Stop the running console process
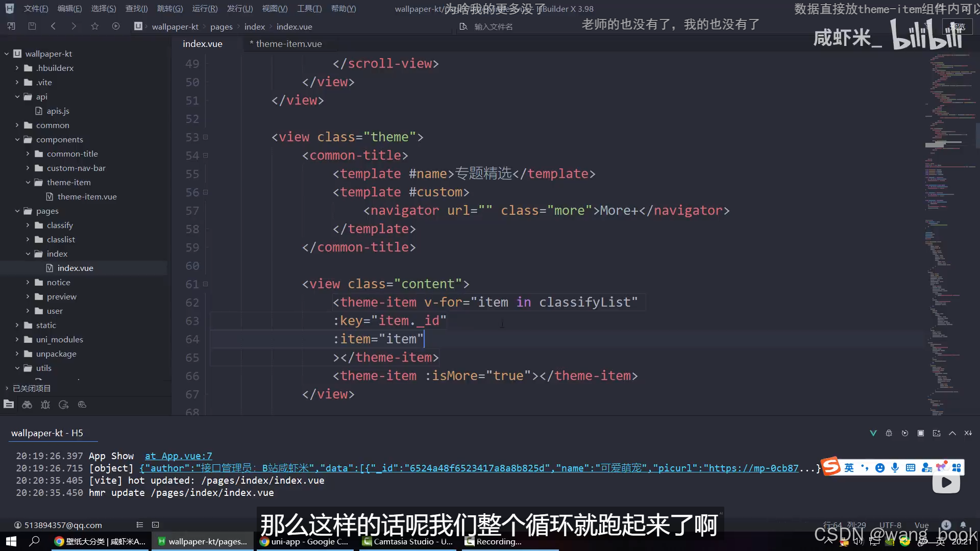Image resolution: width=980 pixels, height=551 pixels. coord(921,433)
